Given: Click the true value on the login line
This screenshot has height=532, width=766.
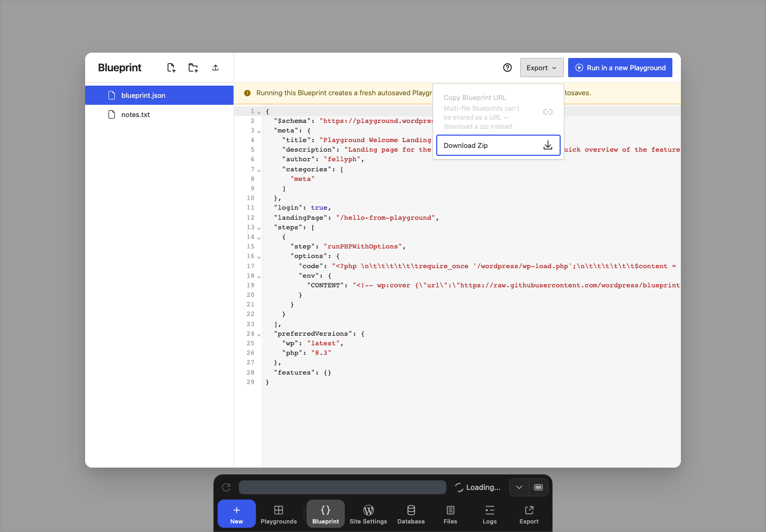Looking at the screenshot, I should (x=319, y=207).
